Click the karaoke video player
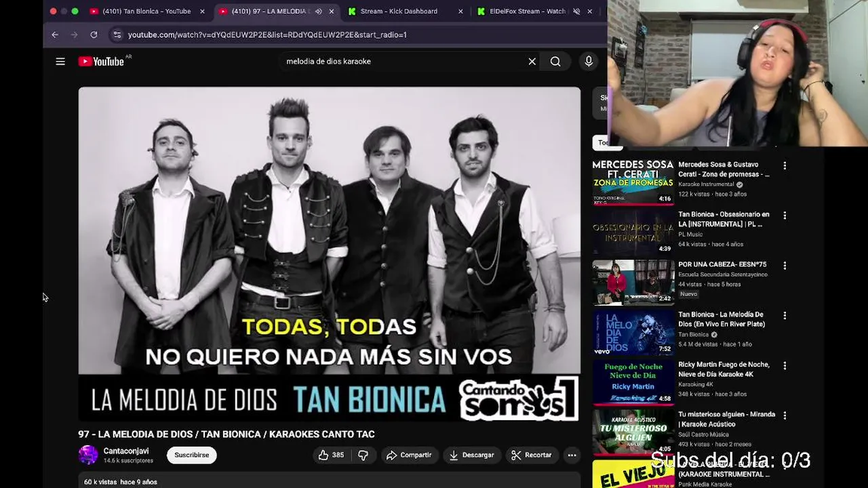This screenshot has height=488, width=868. coord(330,254)
